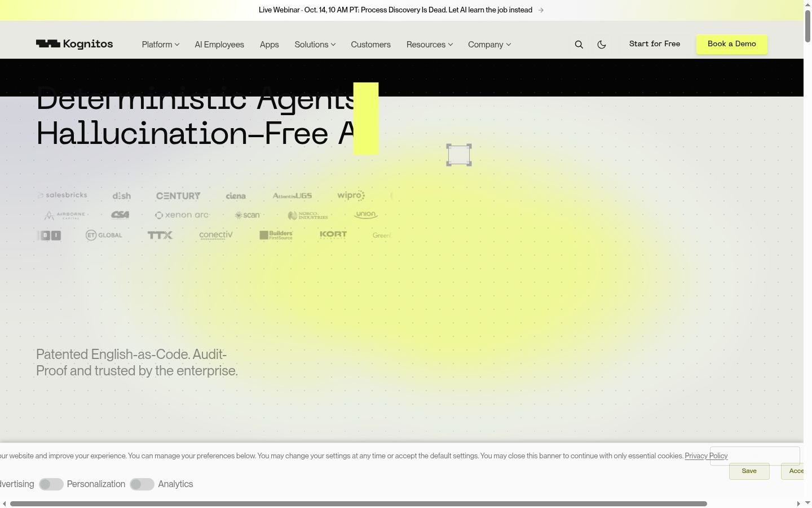Click the Analytics cookie label

click(175, 484)
